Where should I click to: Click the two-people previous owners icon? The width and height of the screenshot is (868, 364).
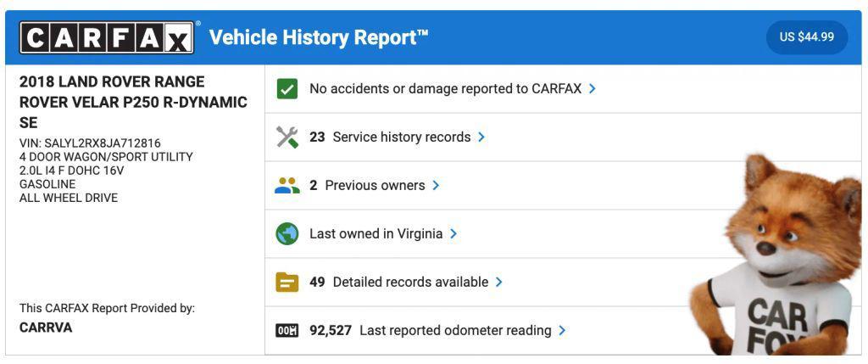click(287, 185)
